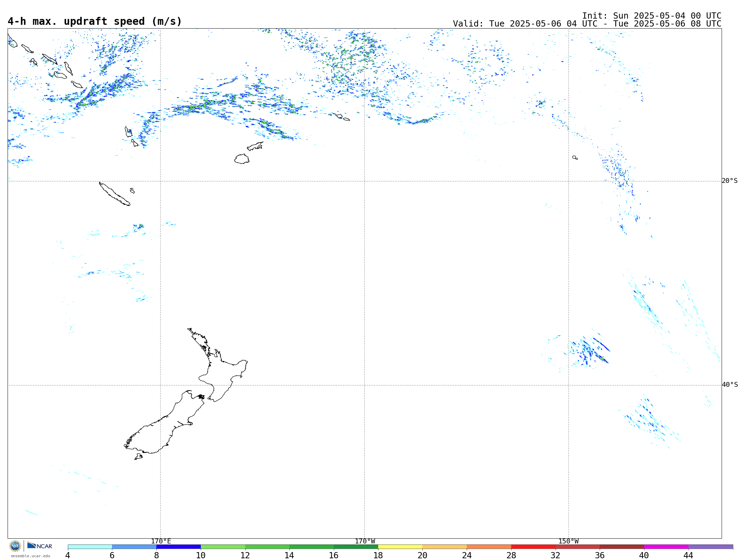This screenshot has width=744, height=560.
Task: Pick the purple colorbar swatch above 44
Action: click(711, 547)
